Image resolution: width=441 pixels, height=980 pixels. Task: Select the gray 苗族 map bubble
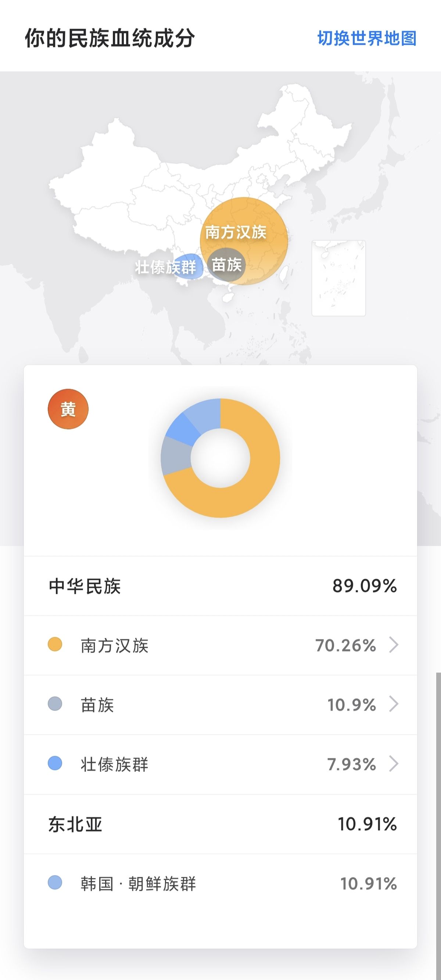click(x=227, y=265)
